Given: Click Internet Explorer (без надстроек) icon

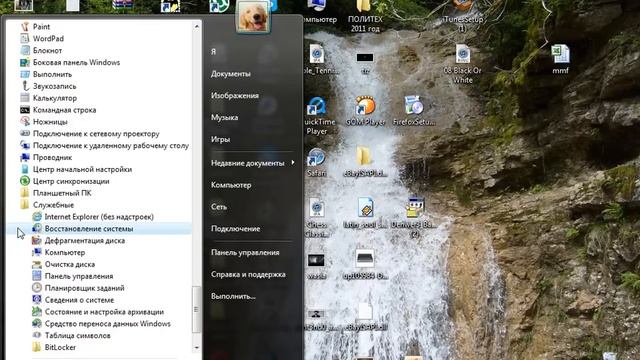Looking at the screenshot, I should [37, 216].
